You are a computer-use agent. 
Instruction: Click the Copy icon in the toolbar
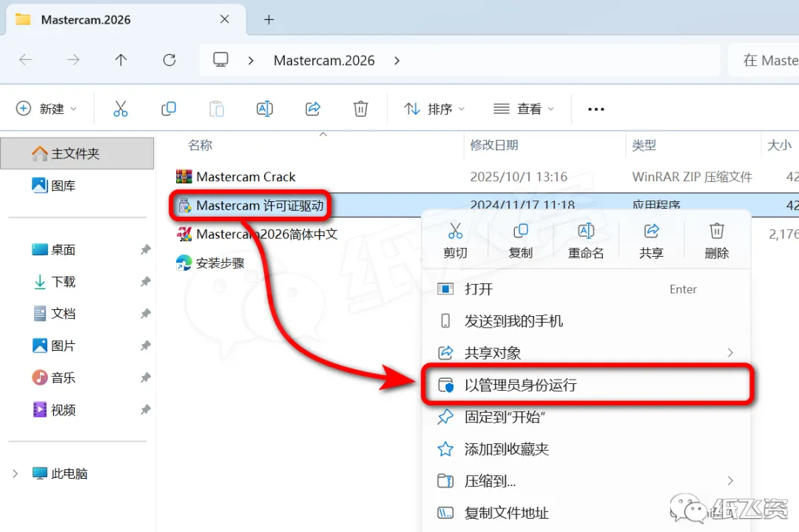168,109
